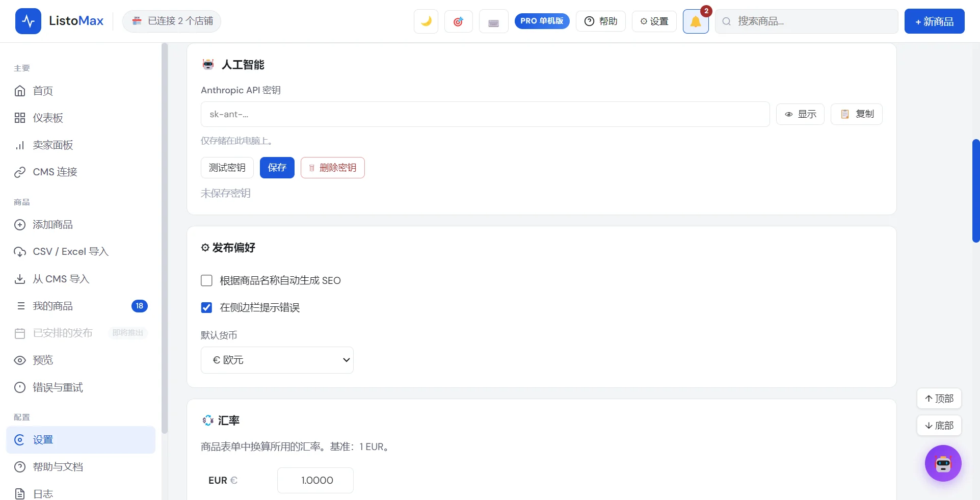
Task: Open 设置 button in the header
Action: point(654,21)
